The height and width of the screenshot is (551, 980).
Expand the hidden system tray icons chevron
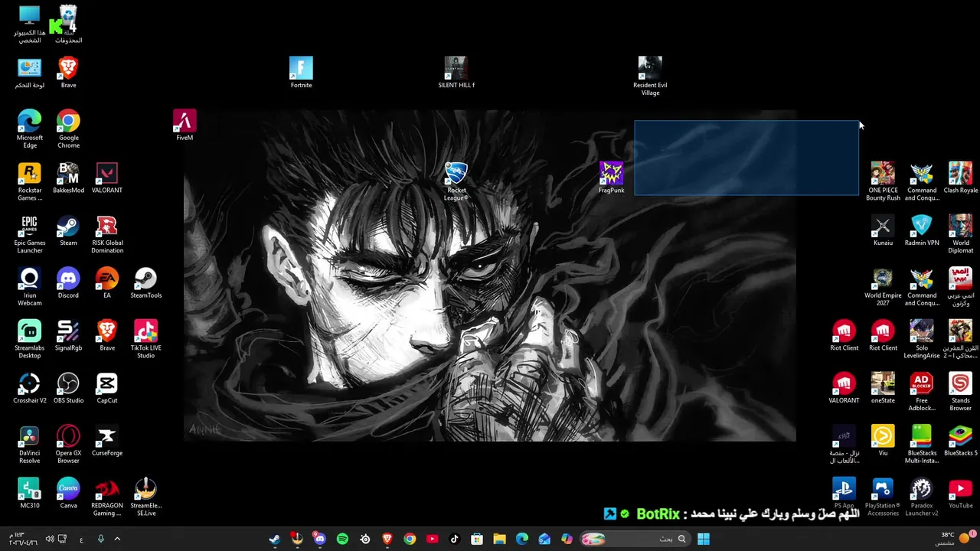tap(117, 539)
